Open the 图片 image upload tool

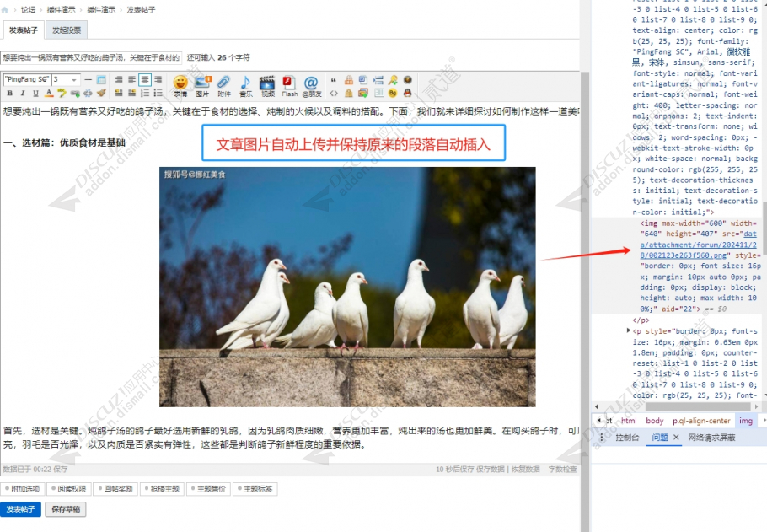click(202, 86)
